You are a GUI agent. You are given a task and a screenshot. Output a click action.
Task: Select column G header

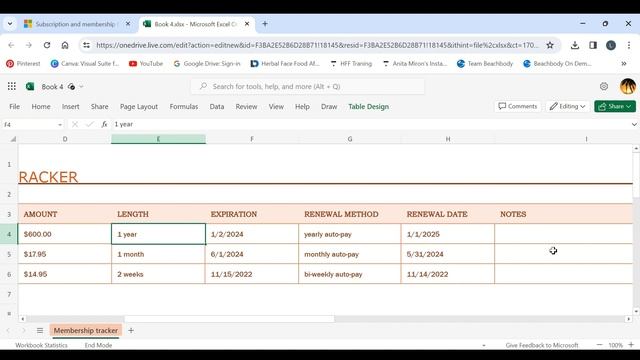tap(350, 139)
